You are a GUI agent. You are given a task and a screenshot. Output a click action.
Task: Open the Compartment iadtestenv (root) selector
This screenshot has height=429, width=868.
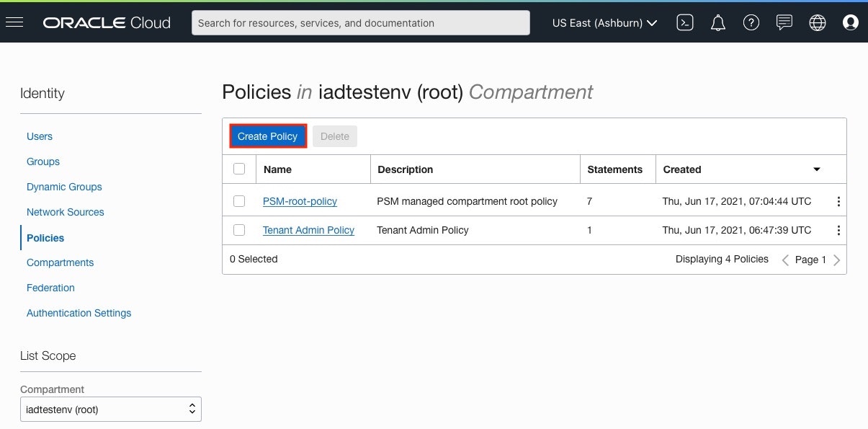[x=111, y=410]
